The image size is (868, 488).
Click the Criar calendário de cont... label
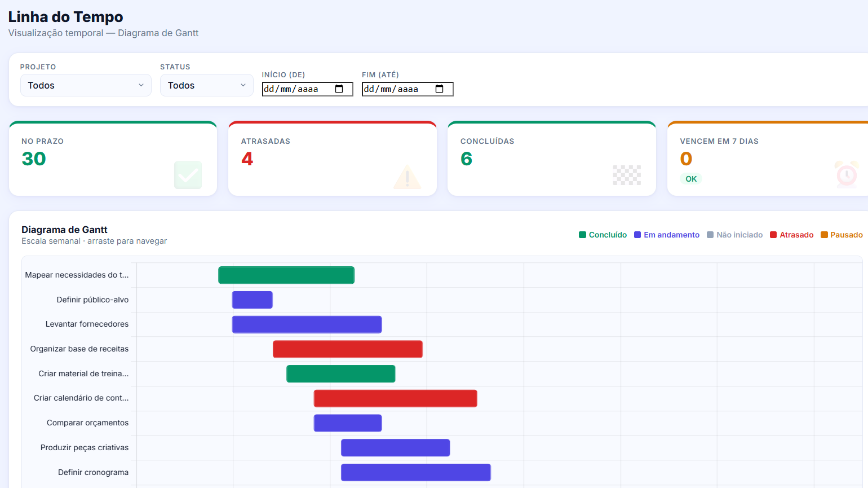point(81,398)
